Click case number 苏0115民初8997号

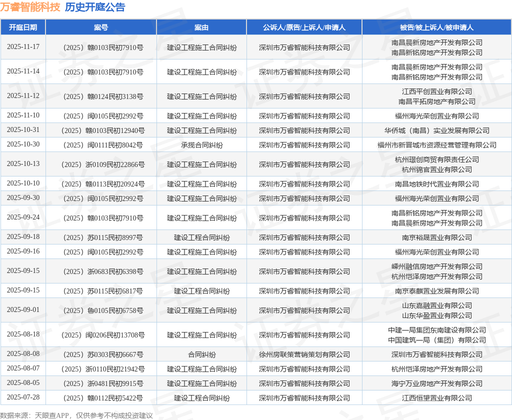pos(103,238)
